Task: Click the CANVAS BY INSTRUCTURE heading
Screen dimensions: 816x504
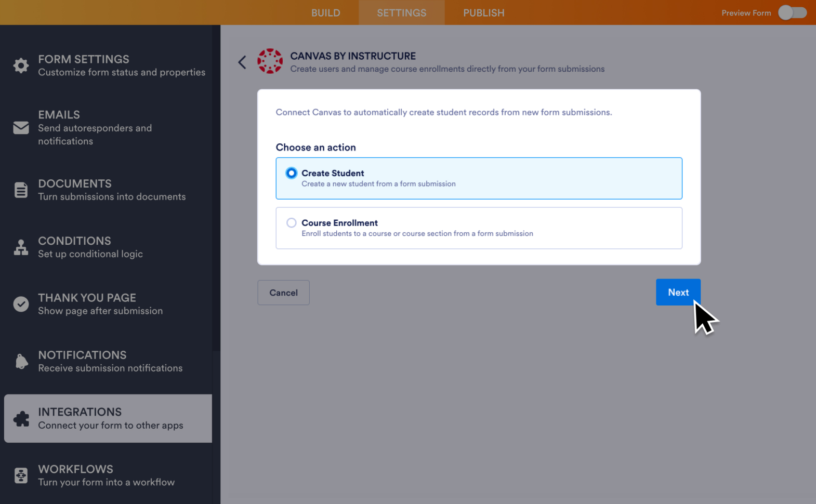Action: (x=353, y=56)
